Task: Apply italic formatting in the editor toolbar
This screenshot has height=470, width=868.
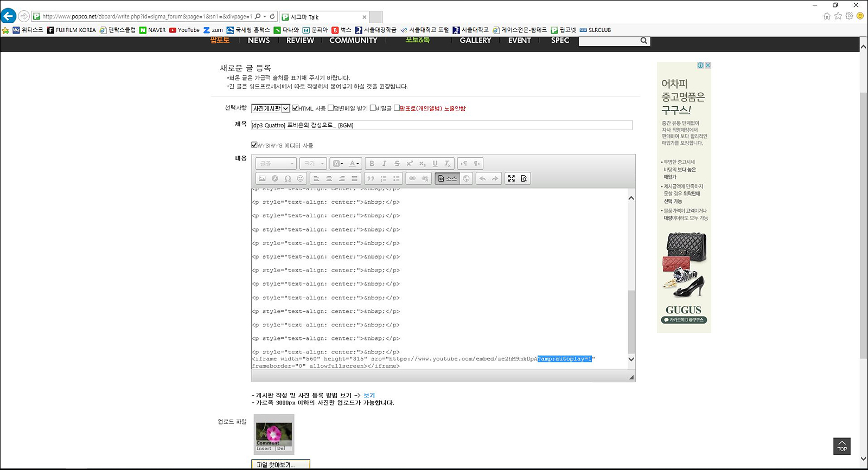Action: click(x=384, y=164)
